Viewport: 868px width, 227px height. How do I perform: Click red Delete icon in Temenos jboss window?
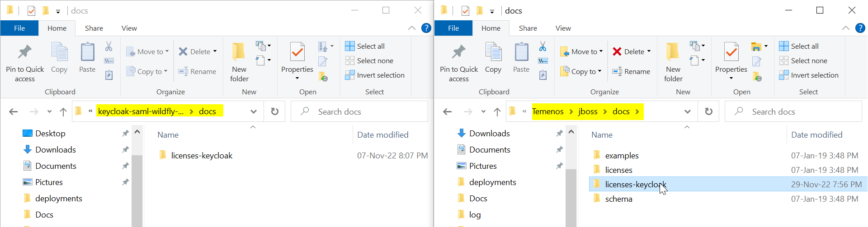coord(617,51)
